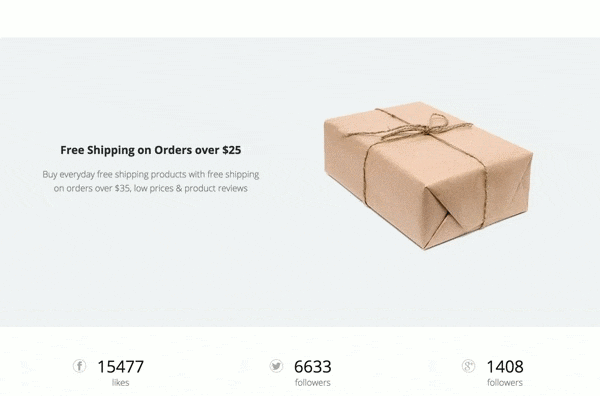600x396 pixels.
Task: Click the "on orders over $35" text
Action: [x=92, y=188]
